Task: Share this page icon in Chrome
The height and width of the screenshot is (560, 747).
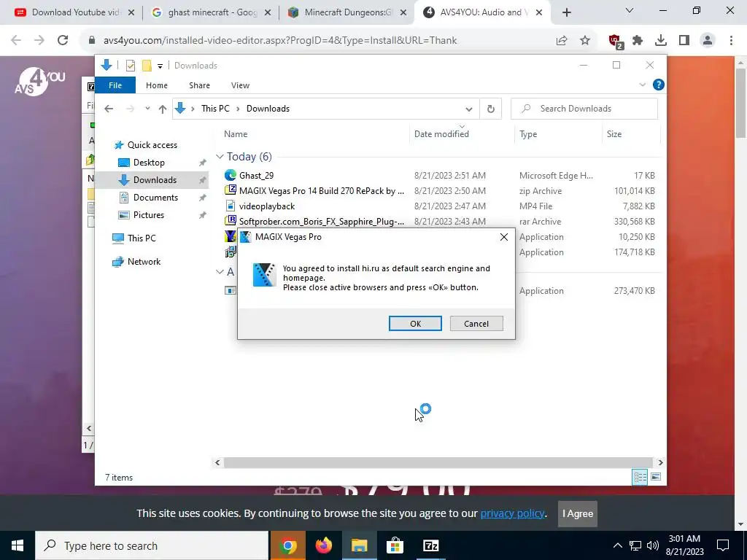Action: point(562,41)
